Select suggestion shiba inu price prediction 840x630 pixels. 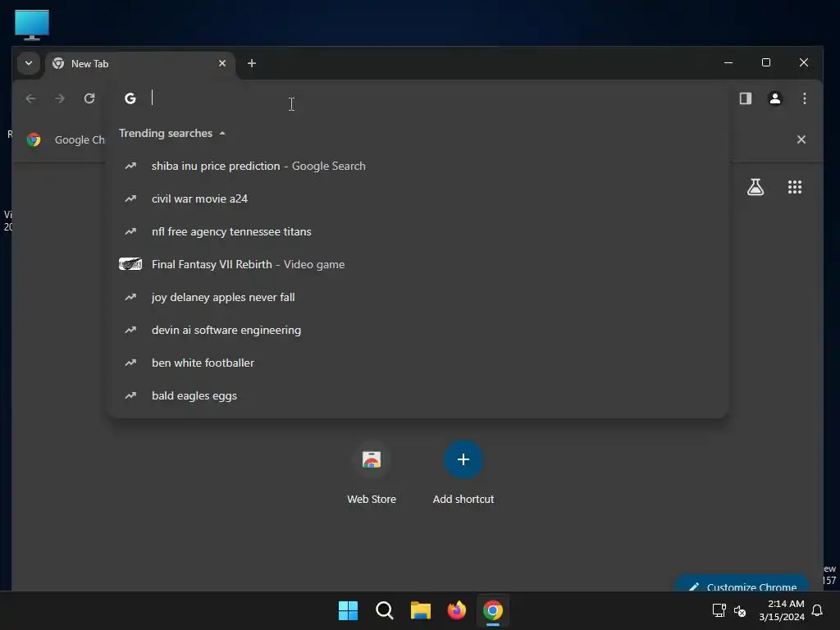(x=418, y=166)
